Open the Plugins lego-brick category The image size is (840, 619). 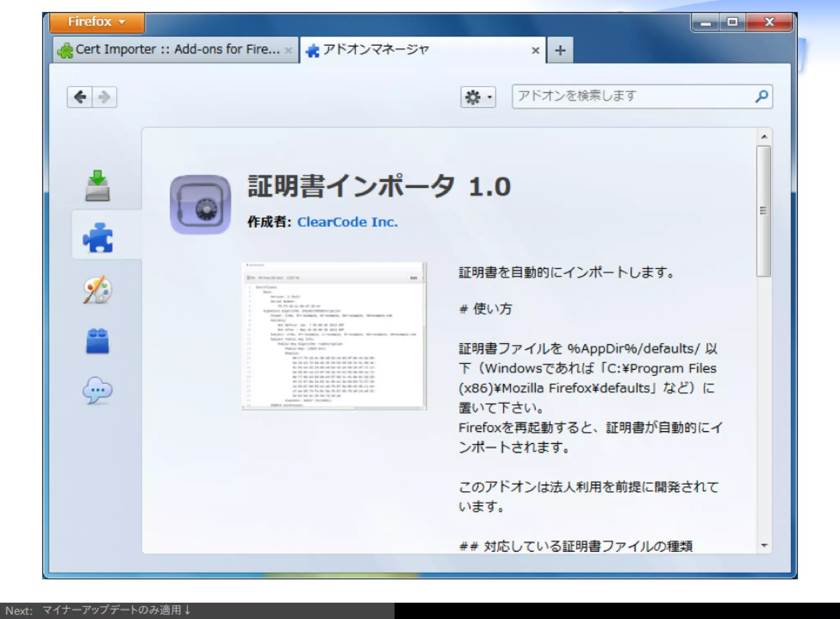point(98,341)
